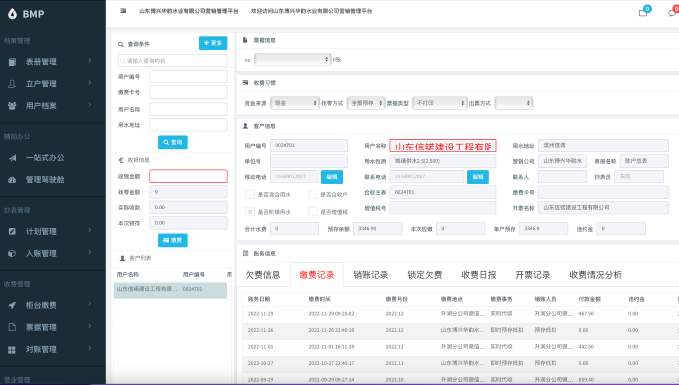Click 编辑 button next to 联系电话
Screen dimensions: 679x385
coord(478,177)
